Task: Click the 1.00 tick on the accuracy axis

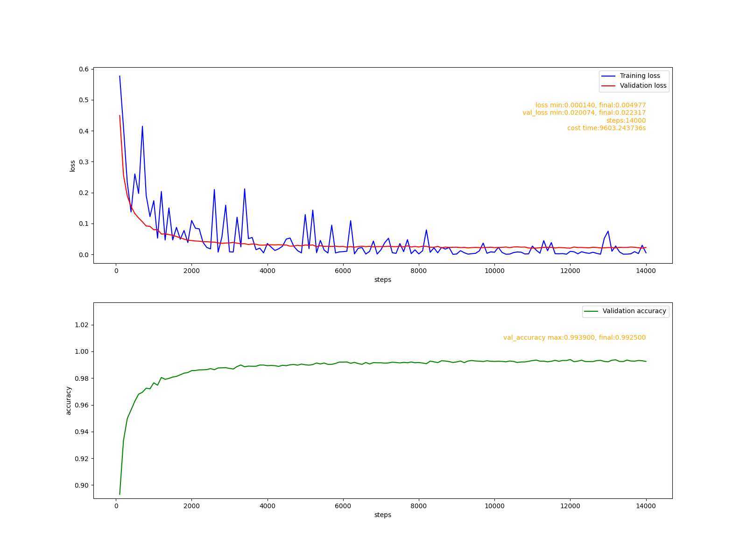Action: click(82, 351)
